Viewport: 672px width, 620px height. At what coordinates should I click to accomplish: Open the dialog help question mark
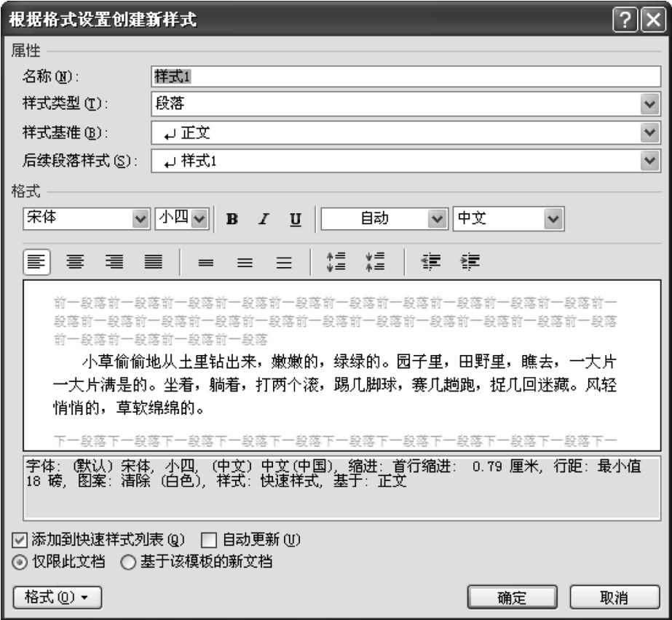(x=625, y=20)
